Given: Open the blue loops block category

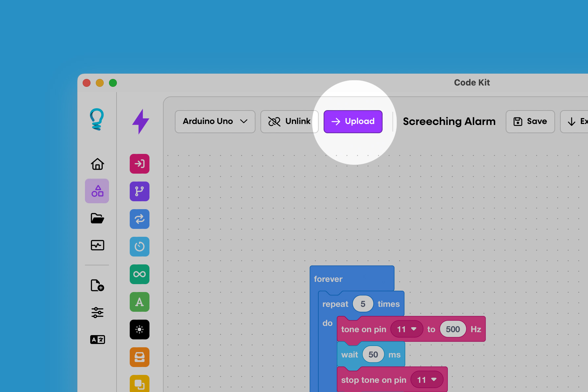Looking at the screenshot, I should point(139,219).
